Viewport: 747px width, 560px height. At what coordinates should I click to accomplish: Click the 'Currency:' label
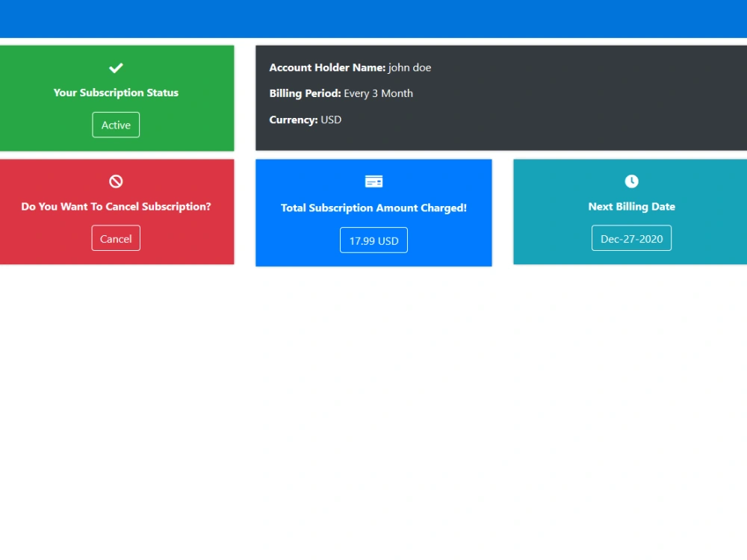pyautogui.click(x=294, y=119)
